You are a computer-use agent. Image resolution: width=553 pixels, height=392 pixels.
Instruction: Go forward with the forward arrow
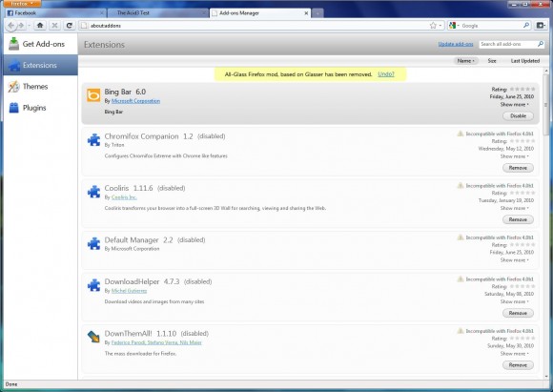pyautogui.click(x=21, y=26)
